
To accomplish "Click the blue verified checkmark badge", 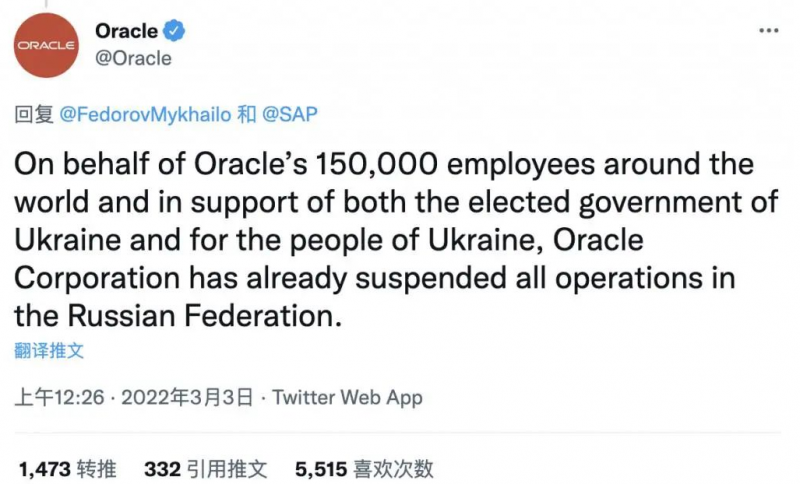I will point(174,31).
